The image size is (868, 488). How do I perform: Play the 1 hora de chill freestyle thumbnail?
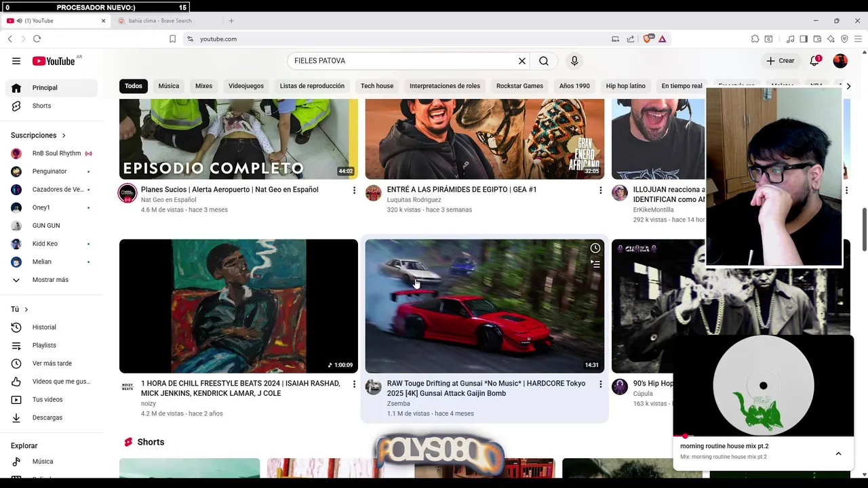(x=239, y=306)
